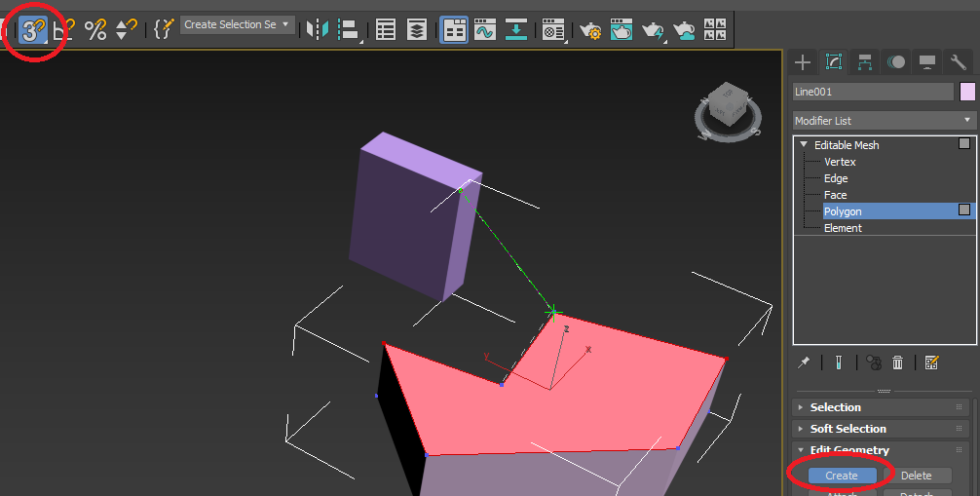Click the Mirror tool icon
Viewport: 980px width, 496px height.
[318, 29]
